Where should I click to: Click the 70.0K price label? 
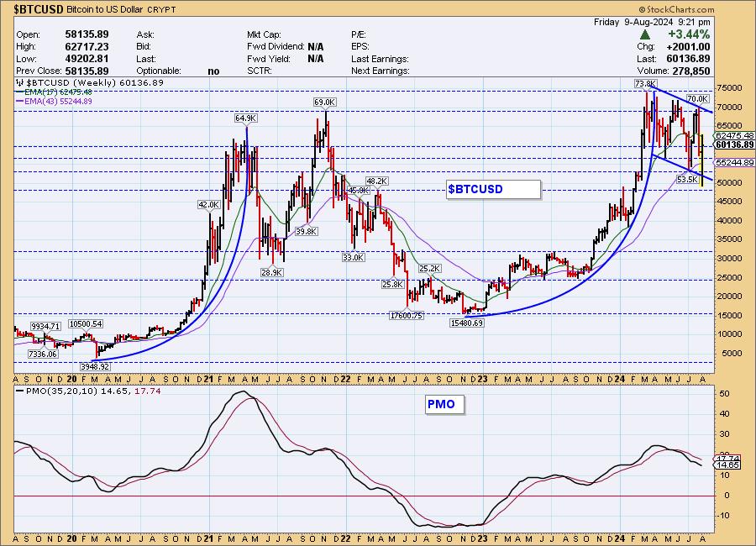click(x=698, y=98)
